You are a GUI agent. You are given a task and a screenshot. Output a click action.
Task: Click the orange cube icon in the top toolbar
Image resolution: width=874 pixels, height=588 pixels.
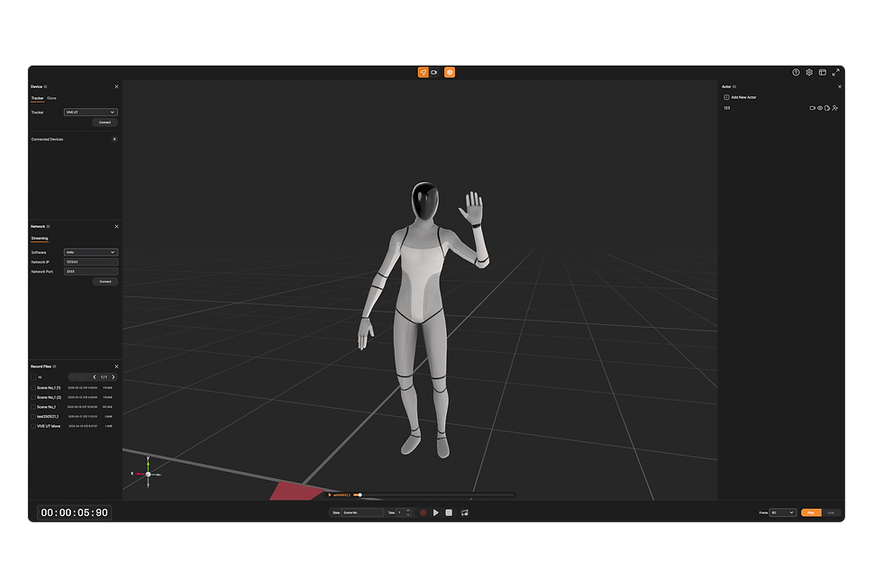(x=450, y=72)
